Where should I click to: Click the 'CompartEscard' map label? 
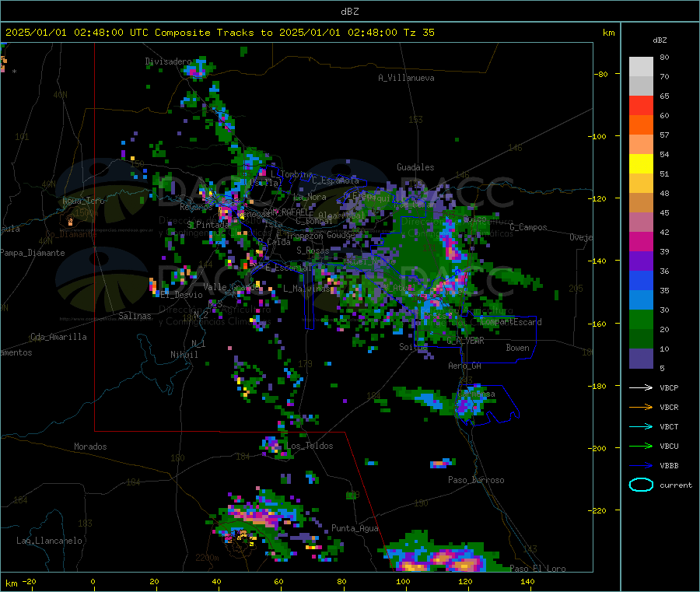pos(511,322)
